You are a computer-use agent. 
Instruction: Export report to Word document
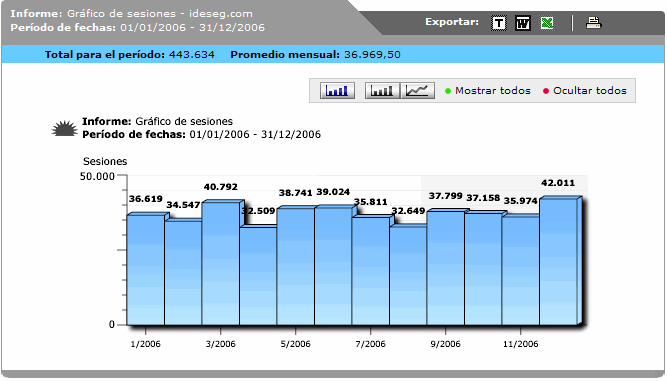[x=523, y=23]
